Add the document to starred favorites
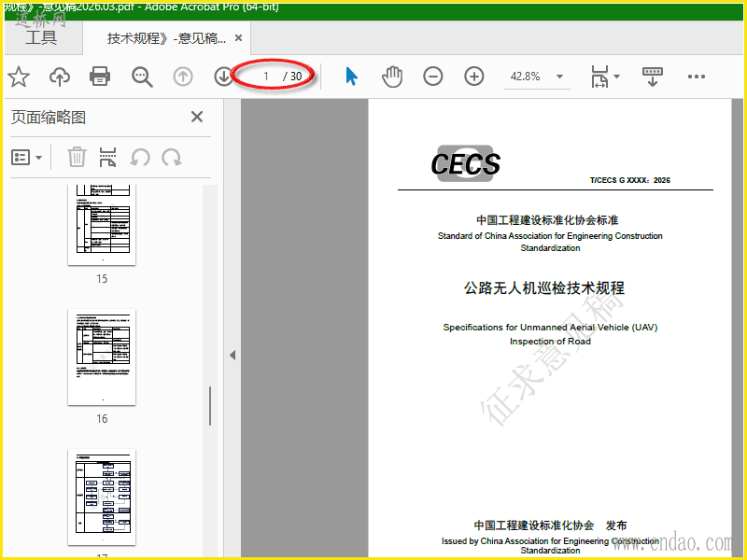747x560 pixels. tap(19, 77)
